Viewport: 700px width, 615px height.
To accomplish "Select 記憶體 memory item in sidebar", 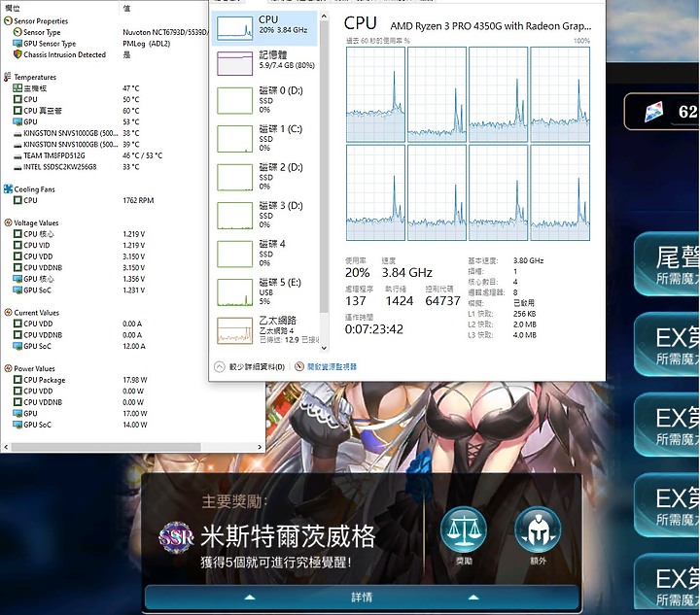I will tap(264, 63).
